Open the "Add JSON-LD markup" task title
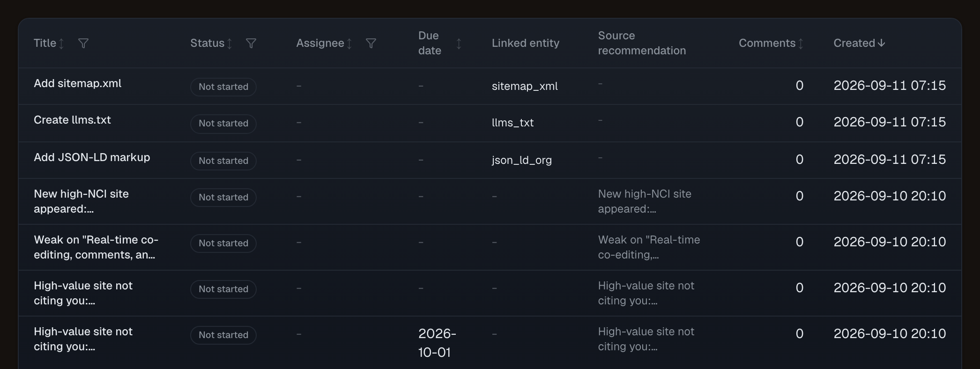 click(92, 157)
